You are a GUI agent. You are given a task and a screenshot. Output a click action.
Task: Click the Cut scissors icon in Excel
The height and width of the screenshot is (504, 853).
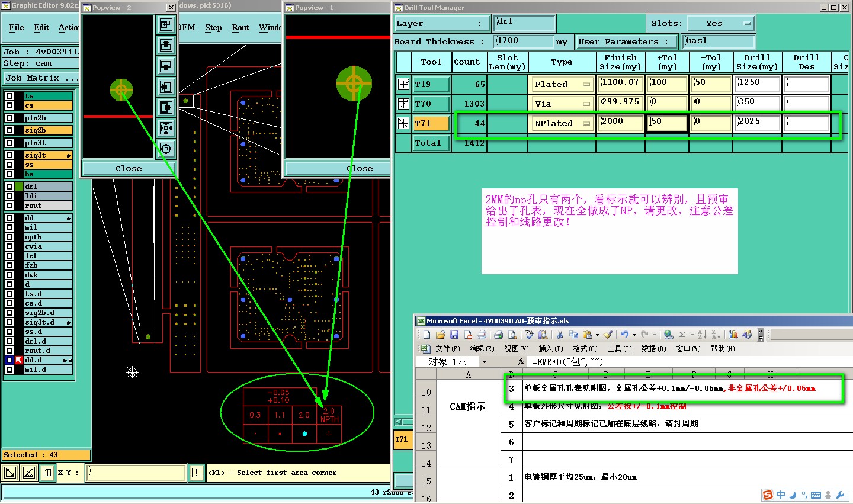[560, 335]
